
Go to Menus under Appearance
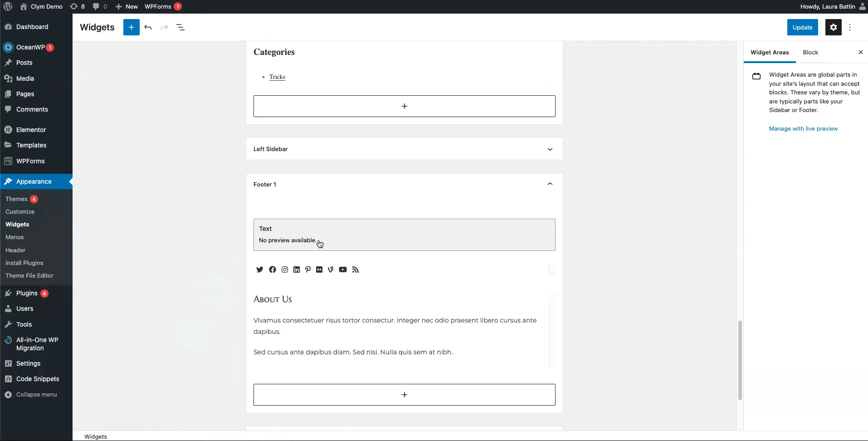pos(15,237)
